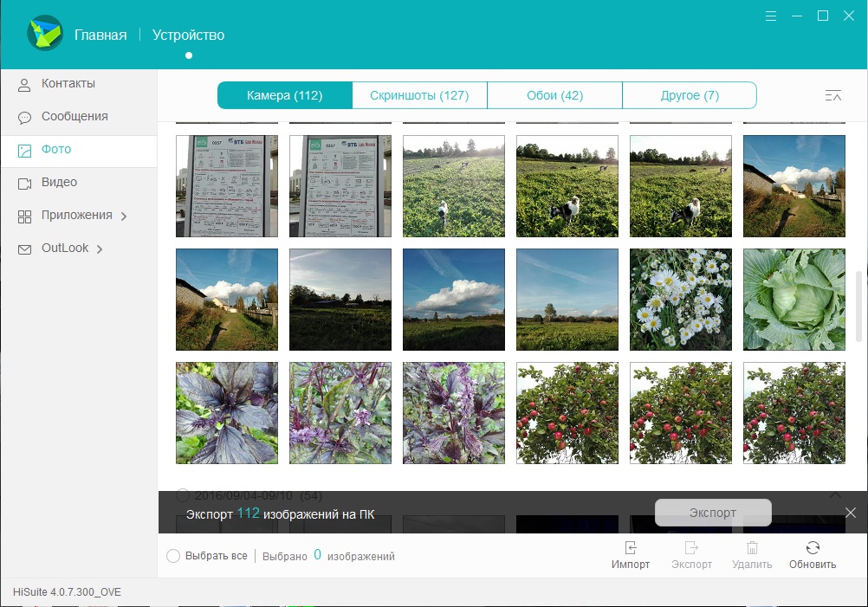Switch to the Устройство tab
The width and height of the screenshot is (868, 607).
coord(188,35)
